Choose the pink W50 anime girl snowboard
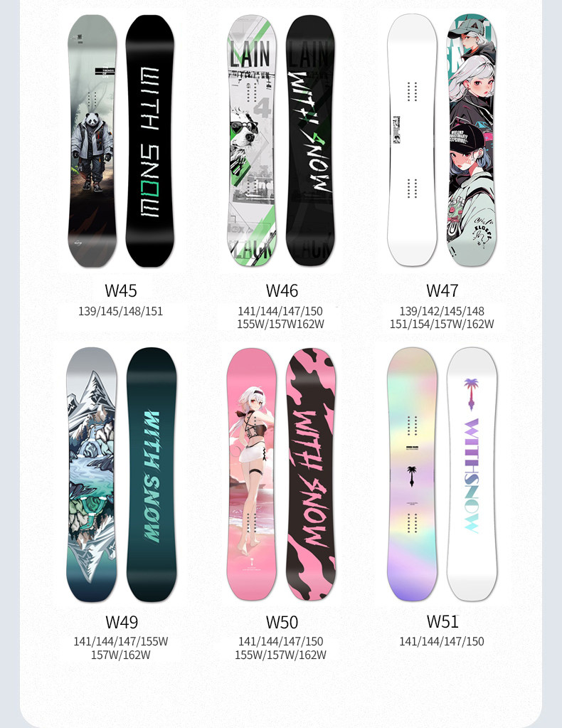This screenshot has height=728, width=562. pyautogui.click(x=252, y=474)
